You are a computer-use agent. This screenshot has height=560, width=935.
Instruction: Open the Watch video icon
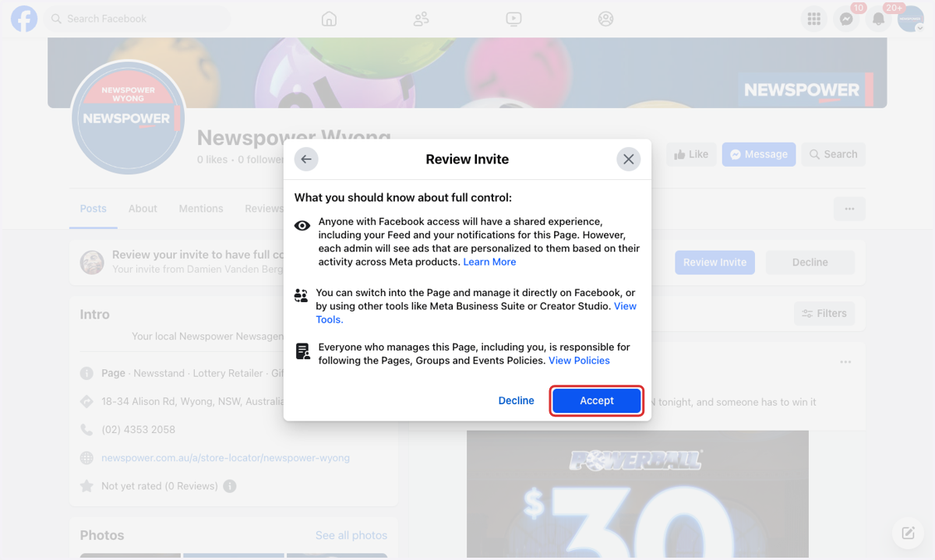click(513, 19)
